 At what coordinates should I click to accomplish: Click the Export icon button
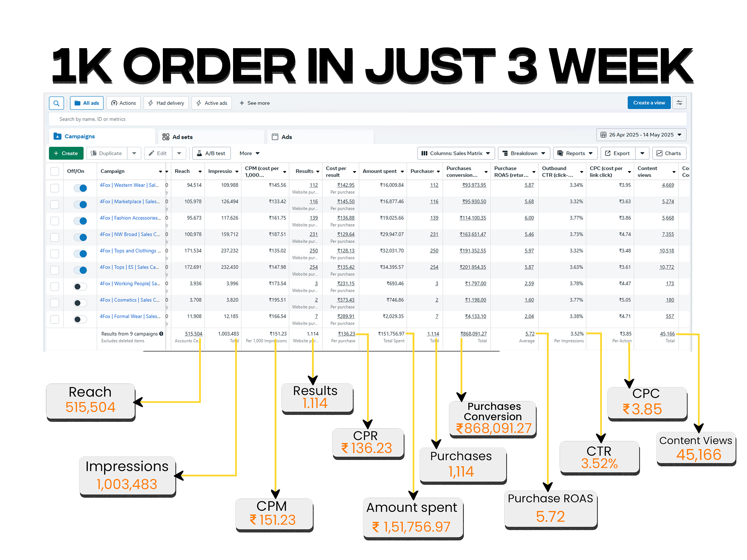[x=617, y=153]
